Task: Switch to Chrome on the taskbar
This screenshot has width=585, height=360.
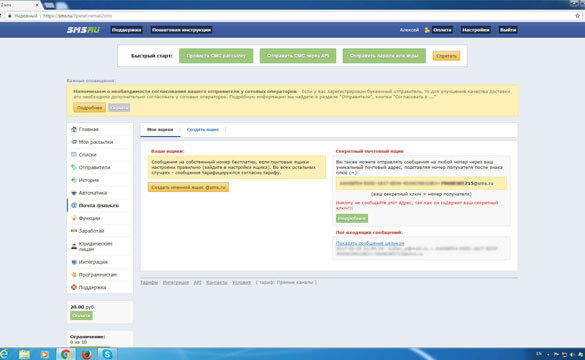Action: coord(66,354)
